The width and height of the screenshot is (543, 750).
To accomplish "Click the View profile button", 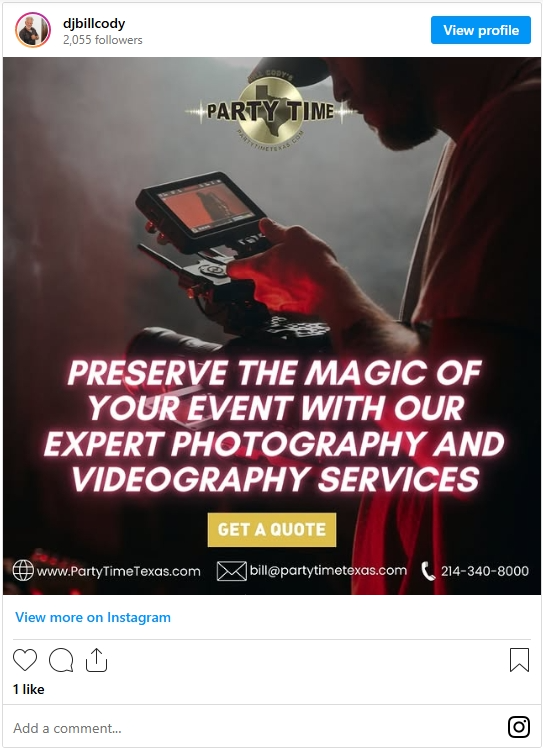I will 481,30.
